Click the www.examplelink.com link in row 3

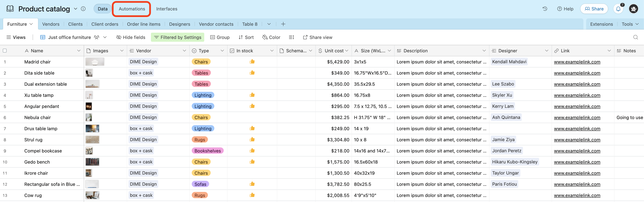point(577,84)
